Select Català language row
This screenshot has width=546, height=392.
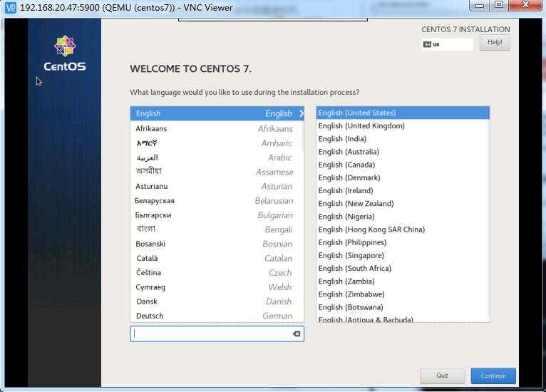(x=217, y=258)
